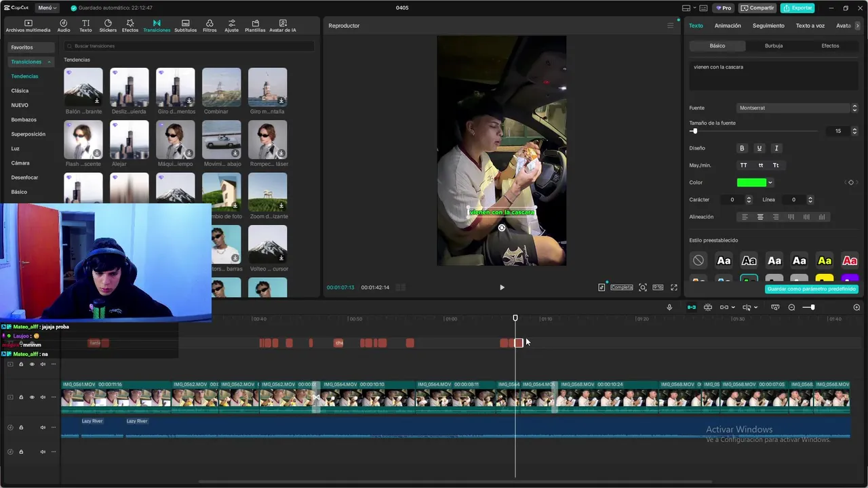
Task: Click the Pro badge button
Action: click(724, 8)
